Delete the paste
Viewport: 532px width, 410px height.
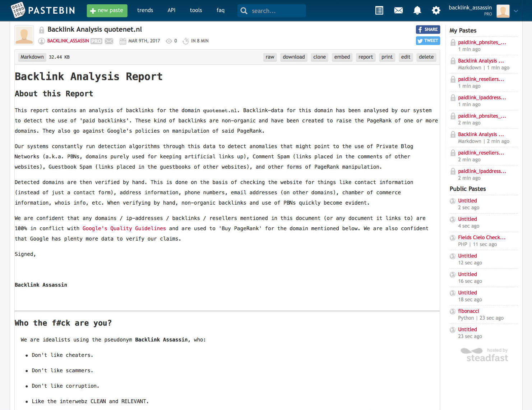tap(426, 57)
